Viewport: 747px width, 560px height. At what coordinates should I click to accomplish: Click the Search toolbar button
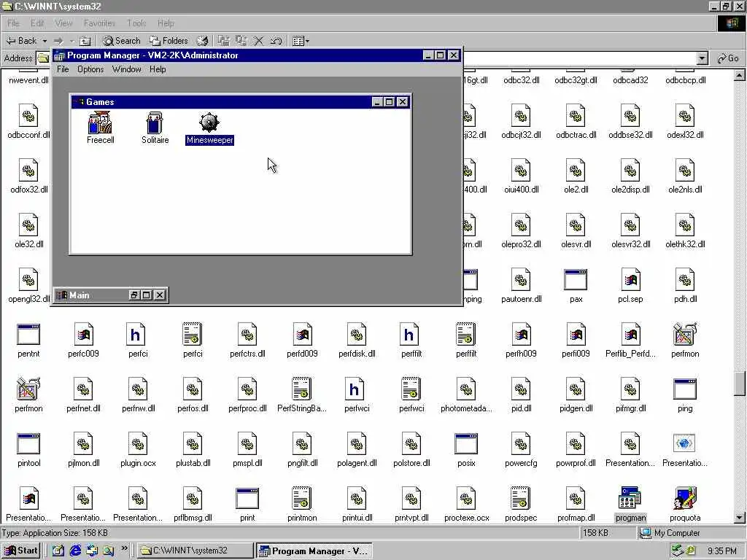click(122, 41)
